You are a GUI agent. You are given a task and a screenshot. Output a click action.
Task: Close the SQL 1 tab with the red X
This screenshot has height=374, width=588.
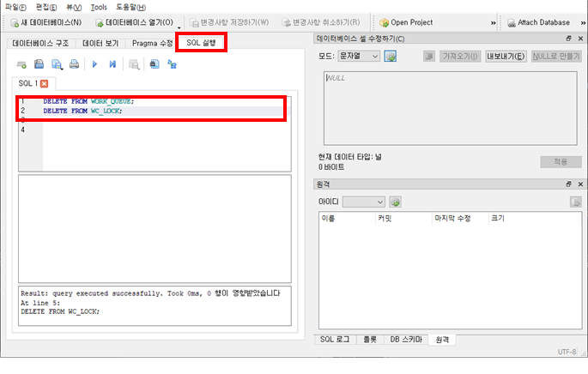pos(45,83)
